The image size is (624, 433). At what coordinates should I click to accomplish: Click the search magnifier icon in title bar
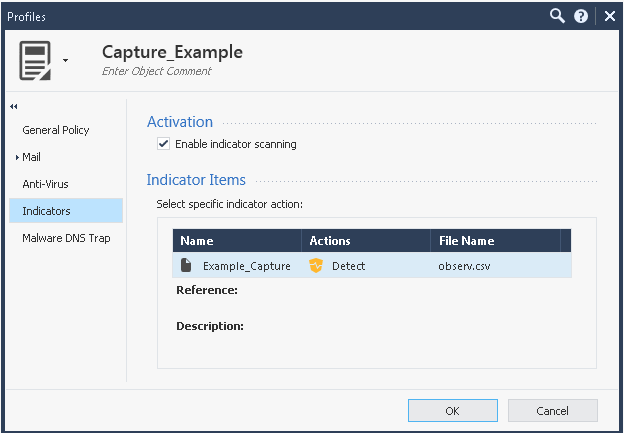coord(558,16)
